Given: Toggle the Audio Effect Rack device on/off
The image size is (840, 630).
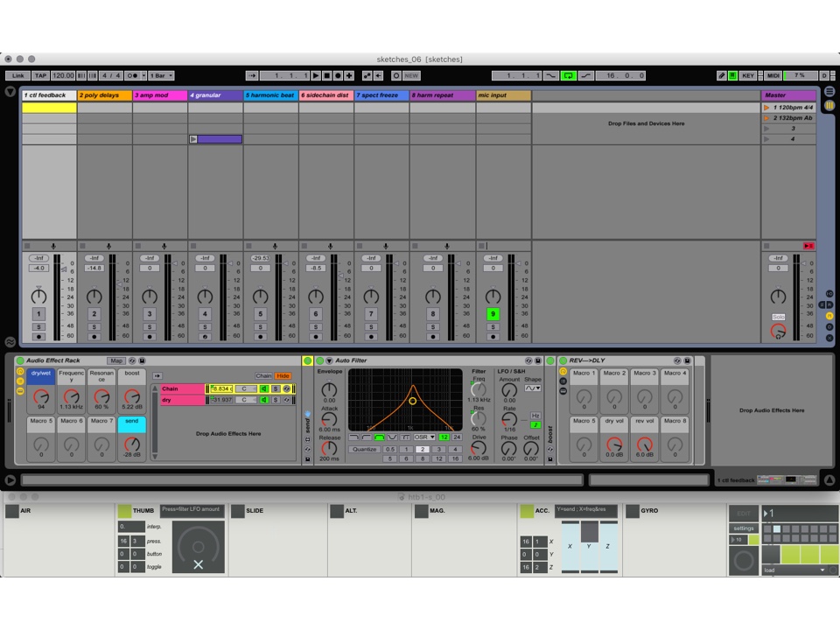Looking at the screenshot, I should coord(20,360).
